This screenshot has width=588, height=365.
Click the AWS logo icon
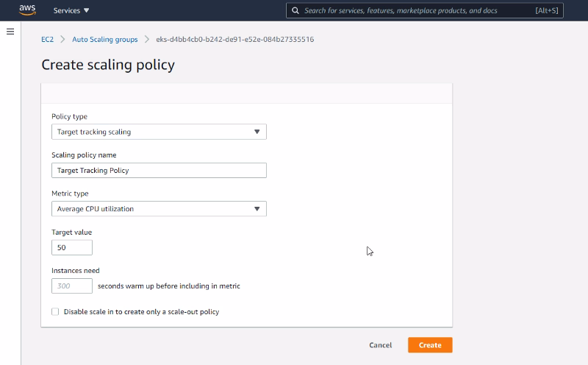pyautogui.click(x=27, y=10)
